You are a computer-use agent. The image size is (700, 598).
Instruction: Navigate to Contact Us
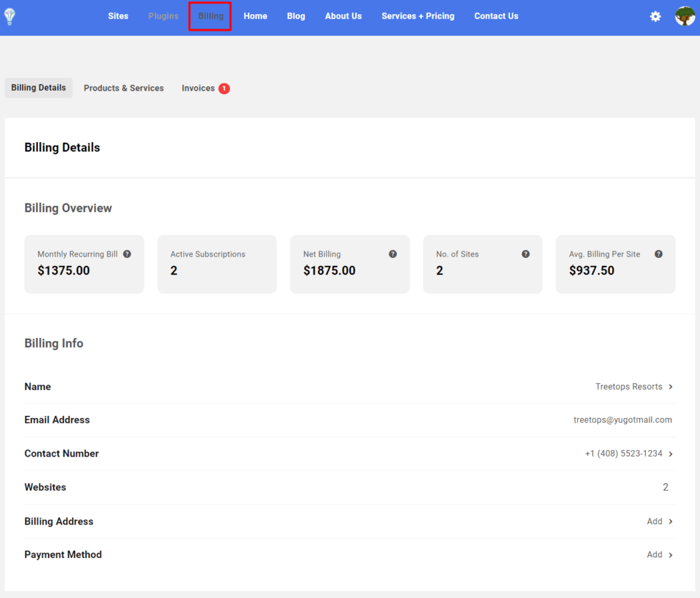pyautogui.click(x=496, y=16)
